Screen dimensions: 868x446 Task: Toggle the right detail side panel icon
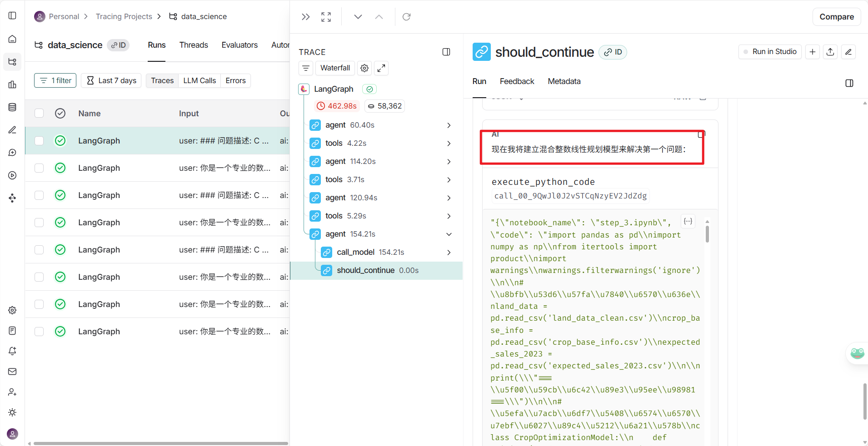tap(849, 83)
